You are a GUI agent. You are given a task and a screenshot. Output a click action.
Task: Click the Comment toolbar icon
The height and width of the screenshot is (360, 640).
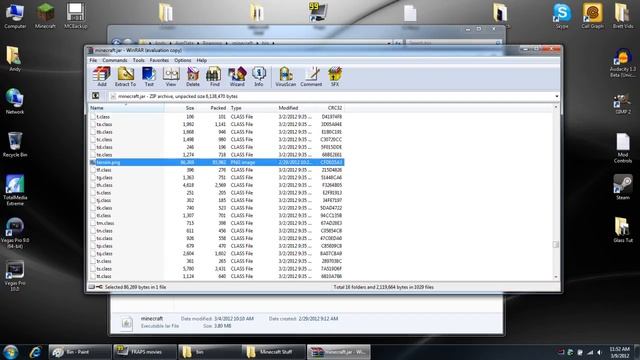tap(311, 76)
